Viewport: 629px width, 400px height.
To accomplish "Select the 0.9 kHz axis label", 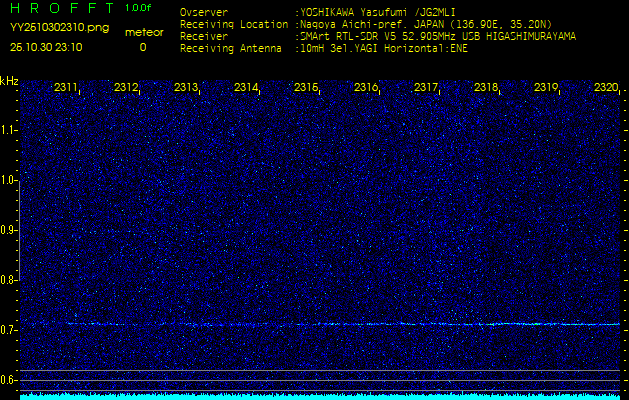I will coord(9,230).
